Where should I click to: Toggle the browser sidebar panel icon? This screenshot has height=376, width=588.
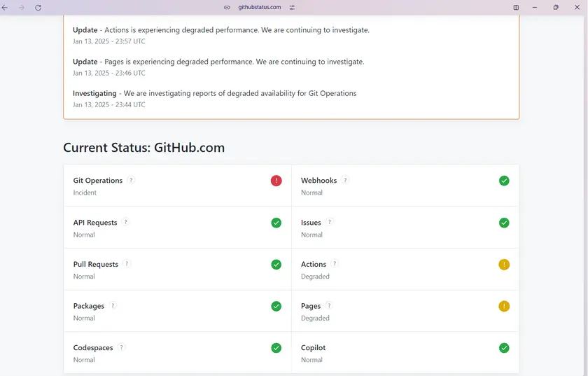pos(516,7)
